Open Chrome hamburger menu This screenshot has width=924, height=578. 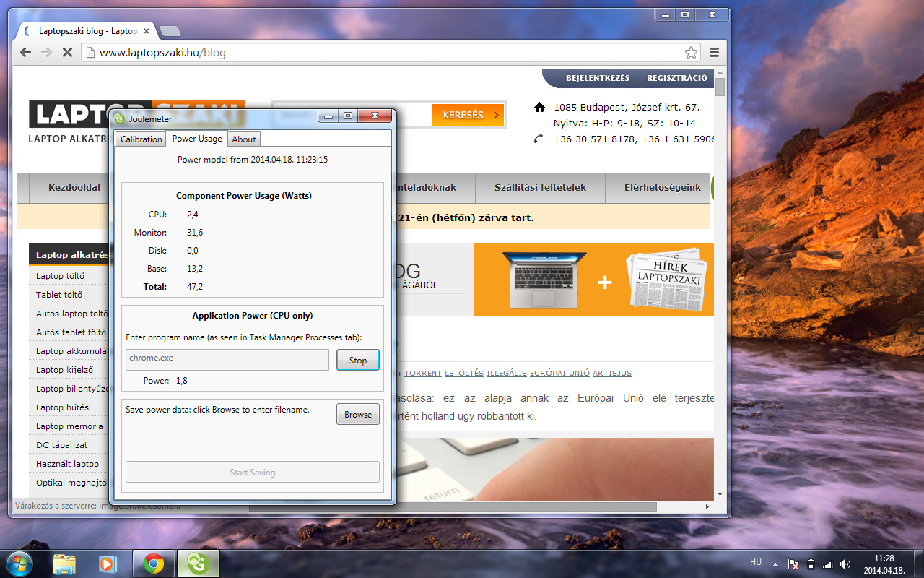pos(714,53)
